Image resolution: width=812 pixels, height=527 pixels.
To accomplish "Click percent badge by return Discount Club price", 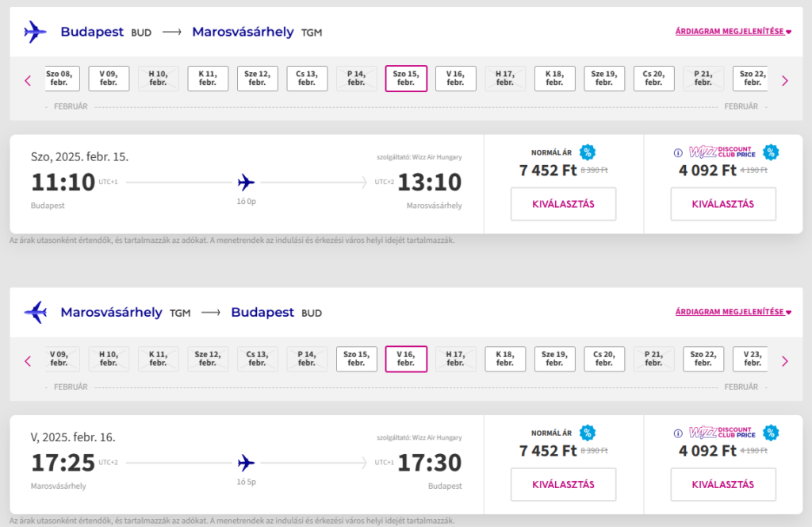I will (x=771, y=433).
